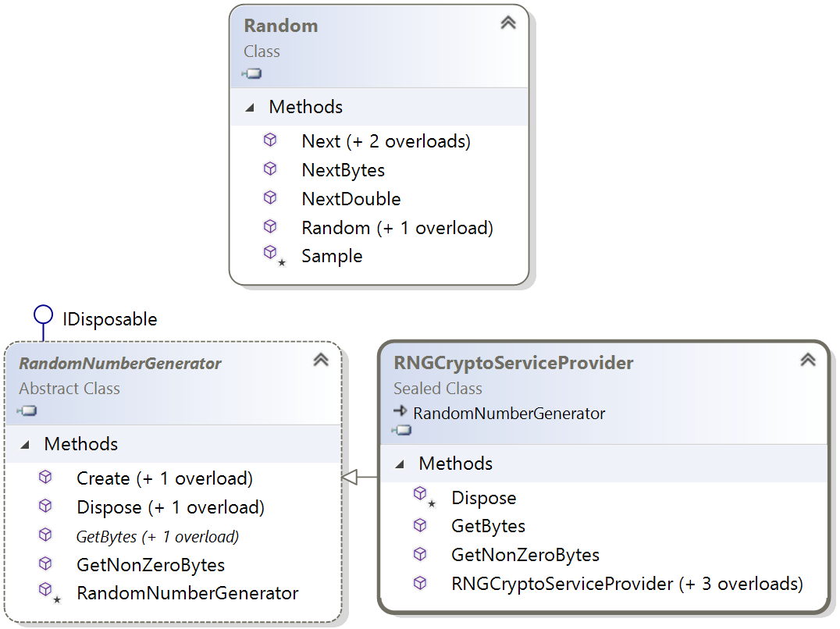The height and width of the screenshot is (629, 840).
Task: Select the NextDouble method
Action: click(351, 199)
